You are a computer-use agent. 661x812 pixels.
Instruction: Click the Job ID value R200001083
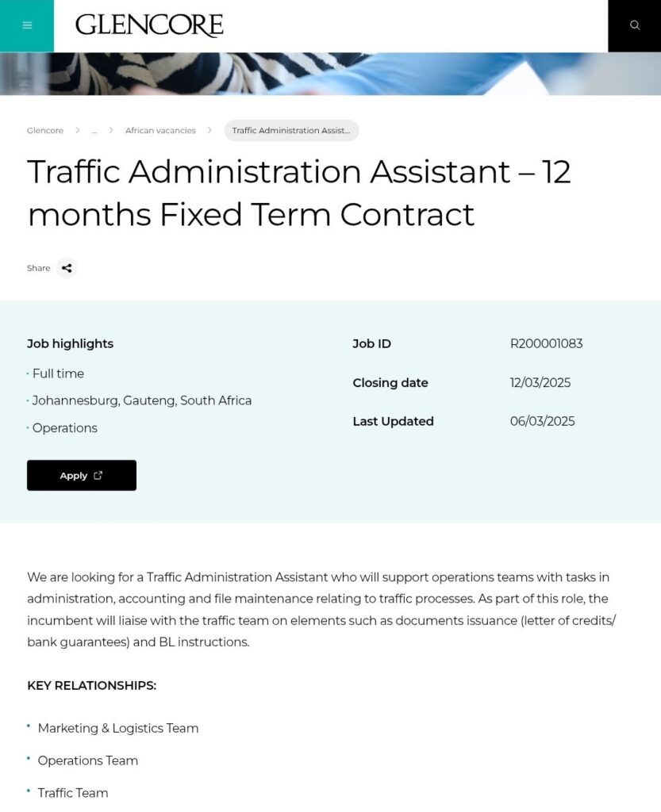pyautogui.click(x=546, y=343)
